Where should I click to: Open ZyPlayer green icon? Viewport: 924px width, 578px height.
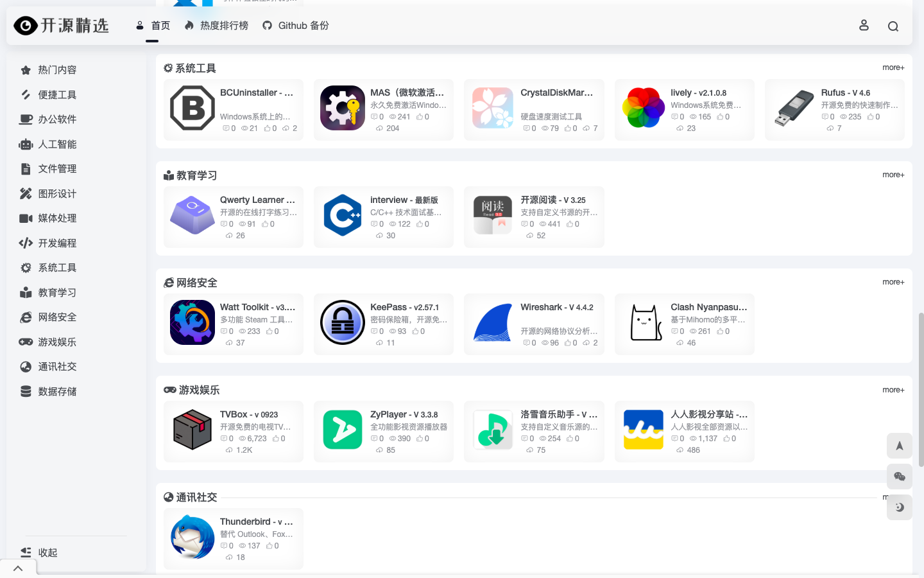(343, 430)
